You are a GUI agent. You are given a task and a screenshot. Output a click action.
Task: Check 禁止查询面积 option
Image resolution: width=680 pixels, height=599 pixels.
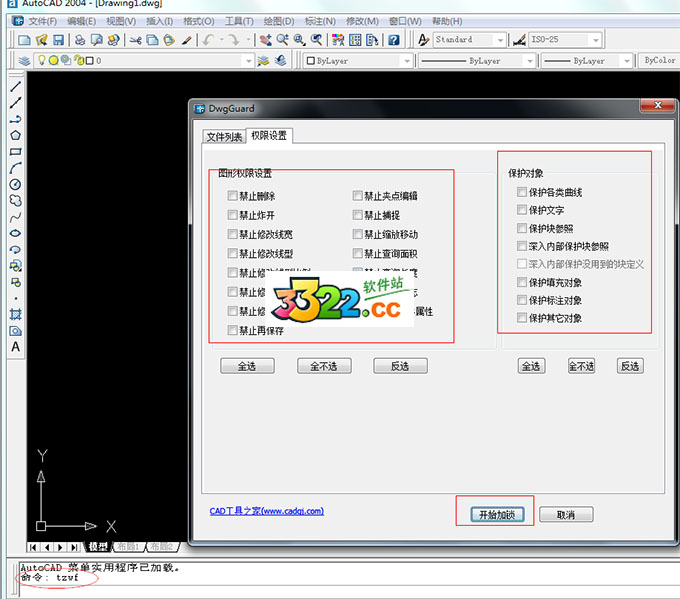[357, 253]
